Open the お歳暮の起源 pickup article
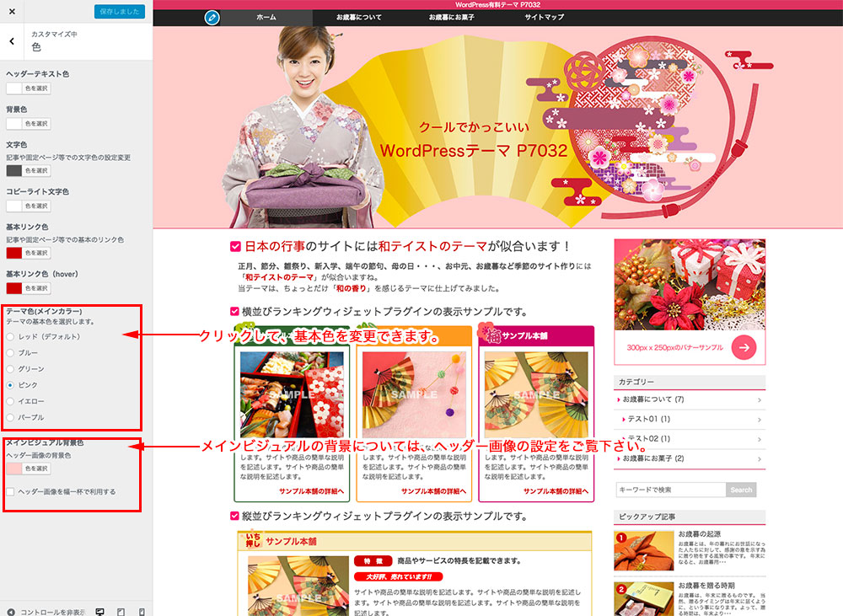The image size is (843, 616). pos(699,533)
